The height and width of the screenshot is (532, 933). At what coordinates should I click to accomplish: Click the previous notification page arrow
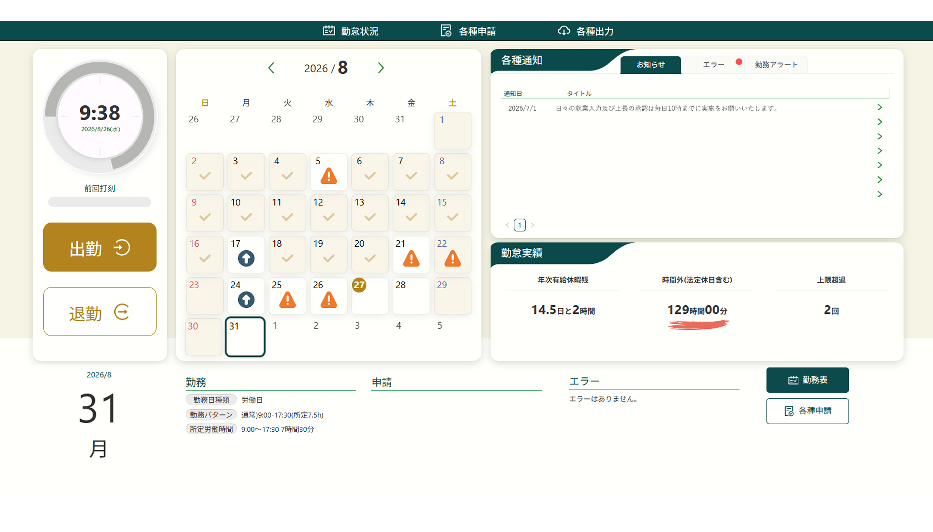pos(508,225)
